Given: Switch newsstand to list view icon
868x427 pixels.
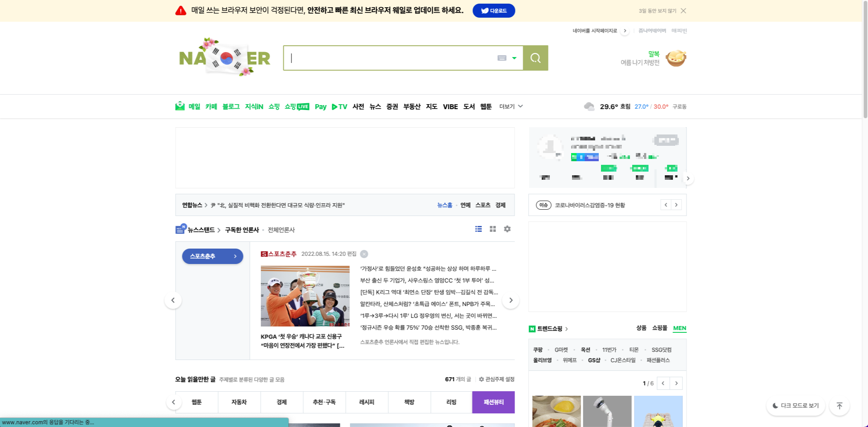Looking at the screenshot, I should tap(478, 229).
